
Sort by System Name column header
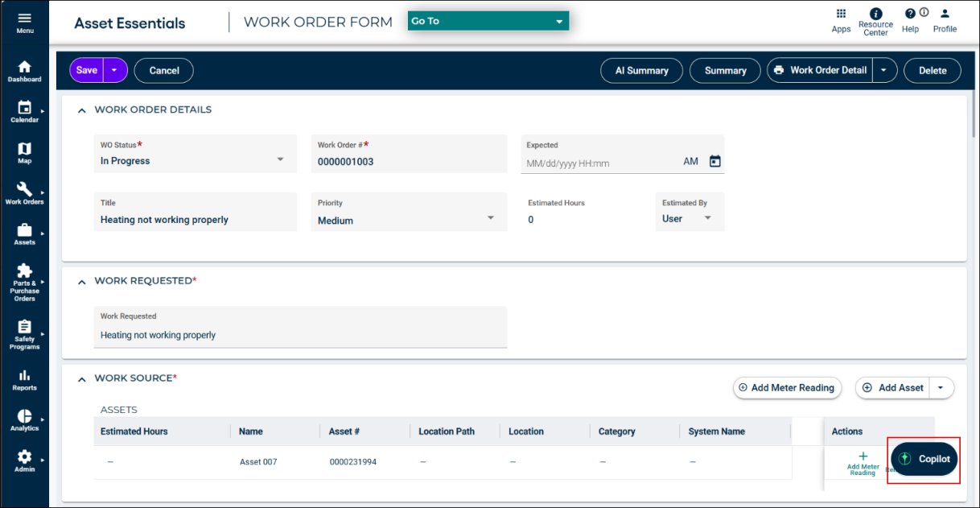click(x=717, y=432)
